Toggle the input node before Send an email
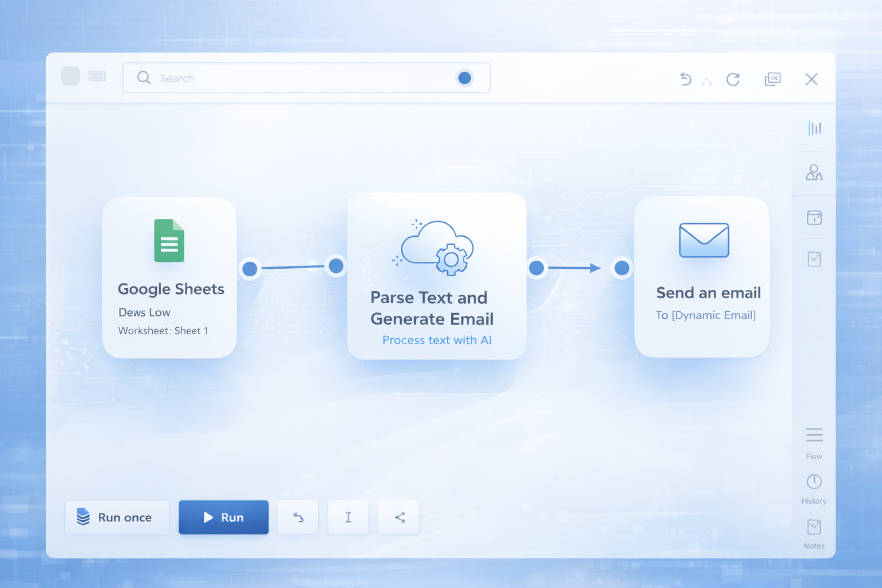Image resolution: width=882 pixels, height=588 pixels. [621, 268]
